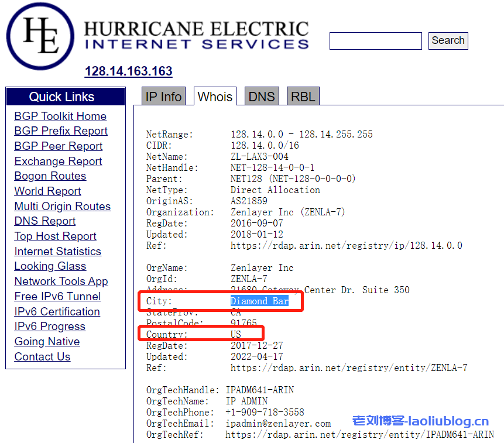Image resolution: width=504 pixels, height=443 pixels.
Task: Go to BGP Prefix Report
Action: 61,131
